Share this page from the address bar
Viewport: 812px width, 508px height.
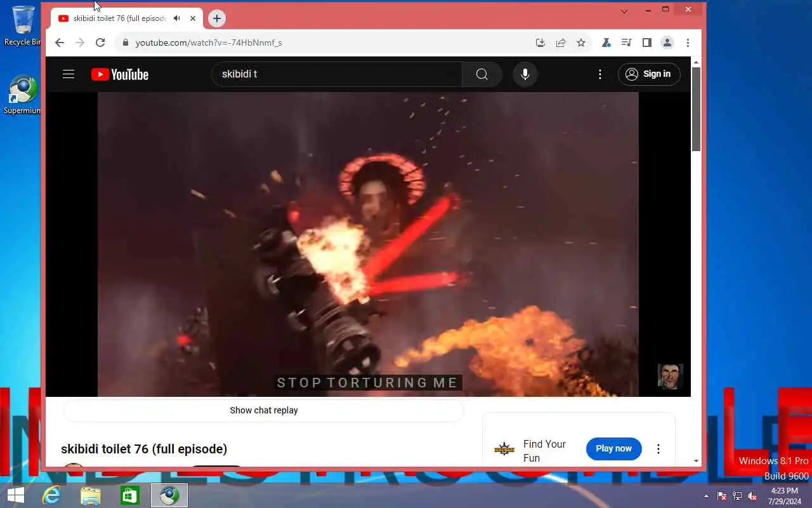pyautogui.click(x=561, y=43)
